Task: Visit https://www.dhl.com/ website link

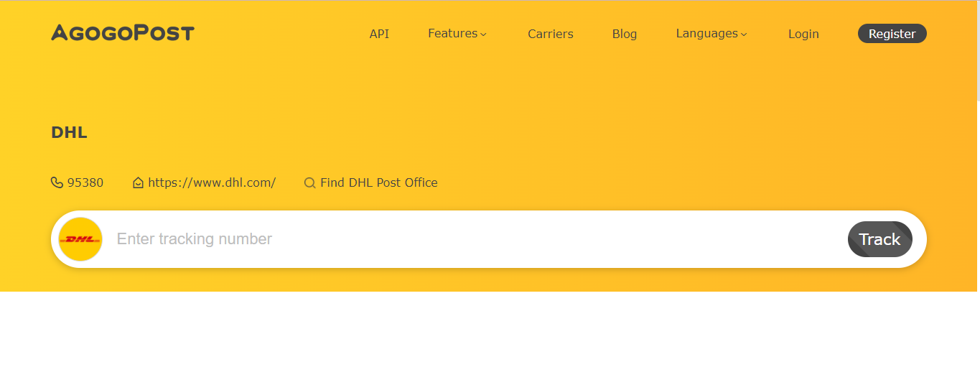Action: (212, 182)
